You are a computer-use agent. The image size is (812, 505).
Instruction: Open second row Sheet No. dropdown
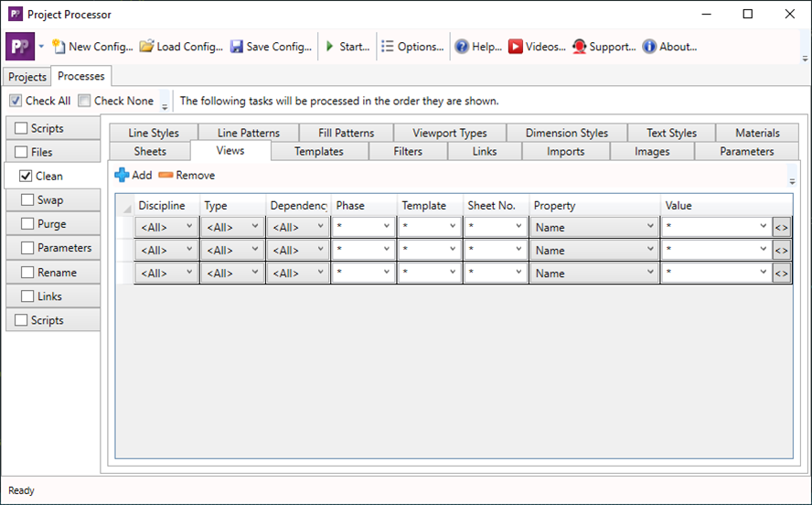(496, 250)
